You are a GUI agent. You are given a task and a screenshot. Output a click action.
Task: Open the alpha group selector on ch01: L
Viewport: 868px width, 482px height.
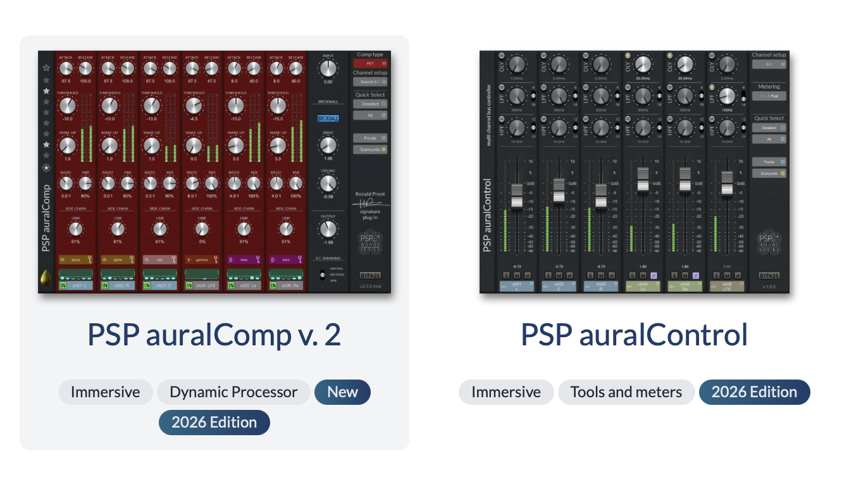(x=76, y=260)
